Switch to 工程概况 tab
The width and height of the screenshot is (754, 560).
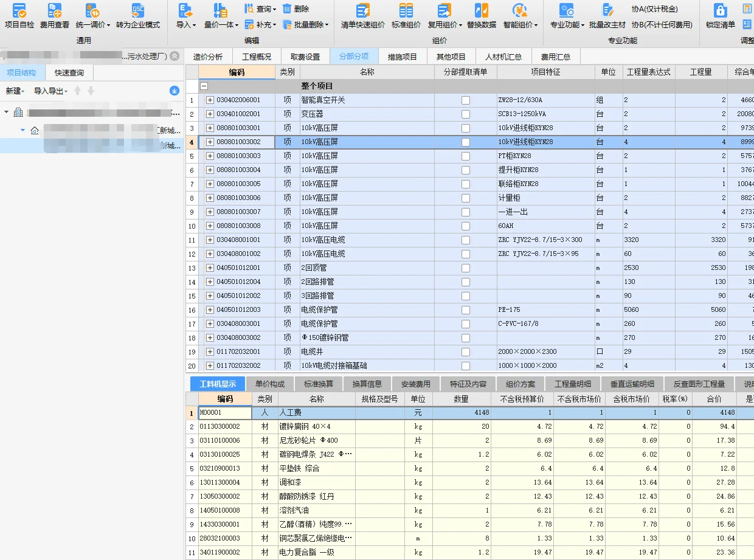pyautogui.click(x=257, y=57)
